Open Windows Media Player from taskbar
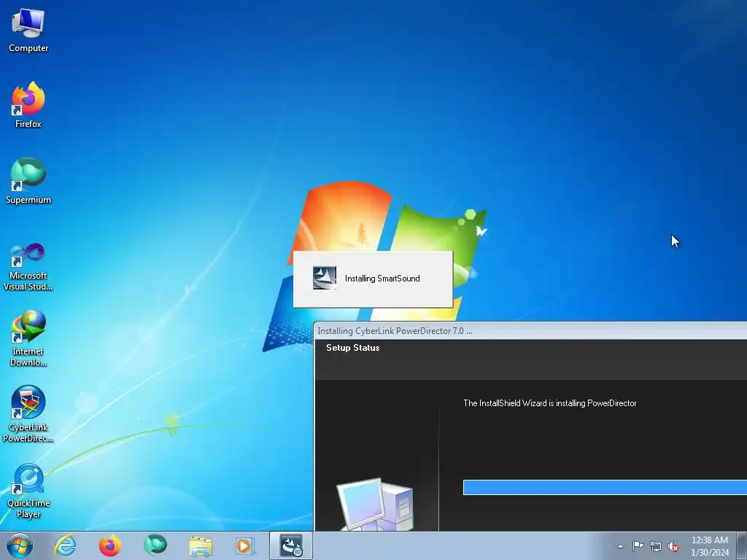The width and height of the screenshot is (747, 560). (x=245, y=545)
